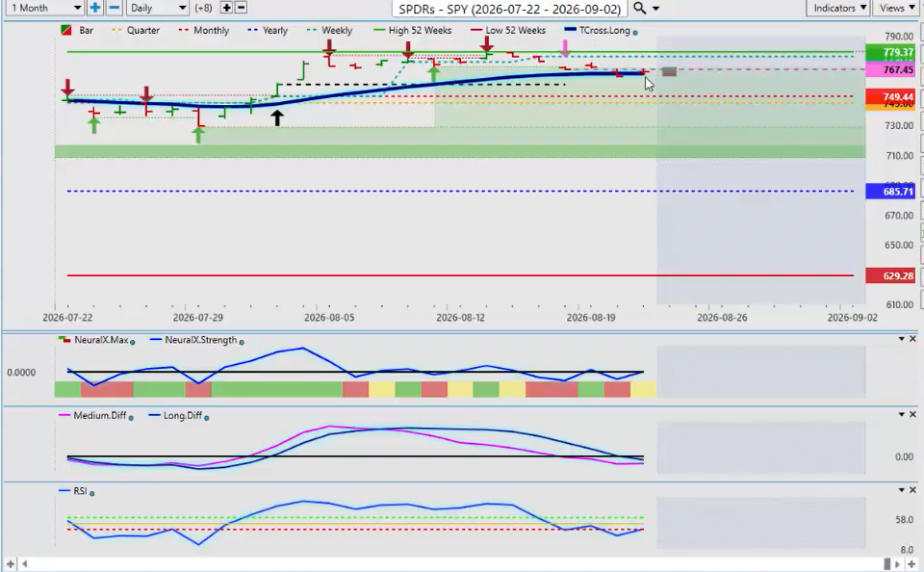Toggle the Yearly legend entry
This screenshot has height=572, width=924.
[x=269, y=30]
